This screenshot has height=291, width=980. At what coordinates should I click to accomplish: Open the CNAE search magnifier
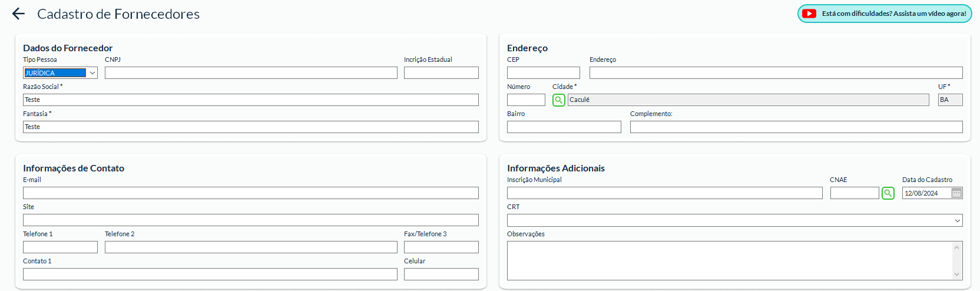pyautogui.click(x=888, y=193)
